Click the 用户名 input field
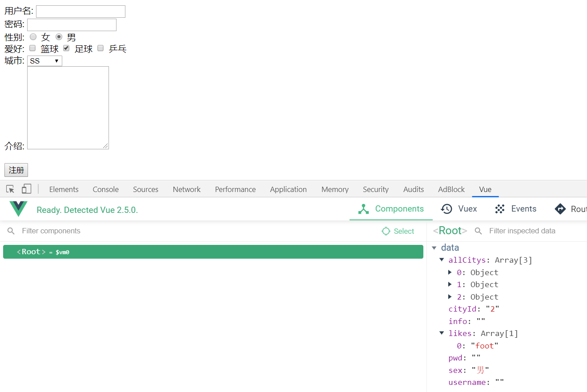 (x=80, y=12)
